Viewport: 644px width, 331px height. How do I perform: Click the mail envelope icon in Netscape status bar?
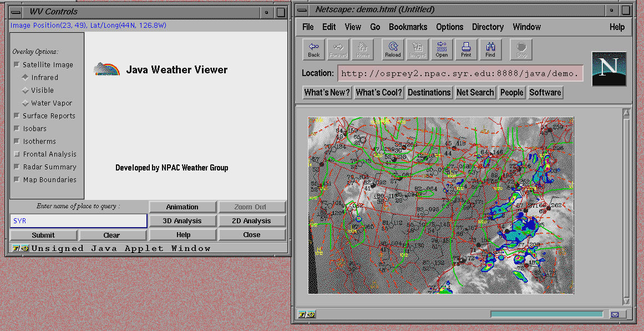coord(615,314)
